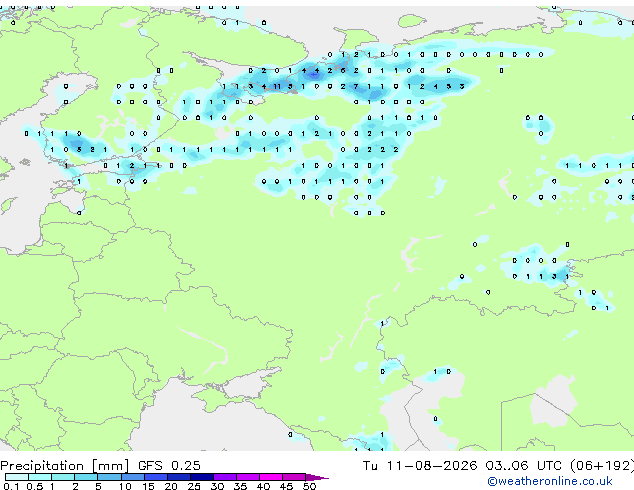Screen dimensions: 634x490
Task: Pick the 1–2 mm legend color box
Action: [63, 477]
